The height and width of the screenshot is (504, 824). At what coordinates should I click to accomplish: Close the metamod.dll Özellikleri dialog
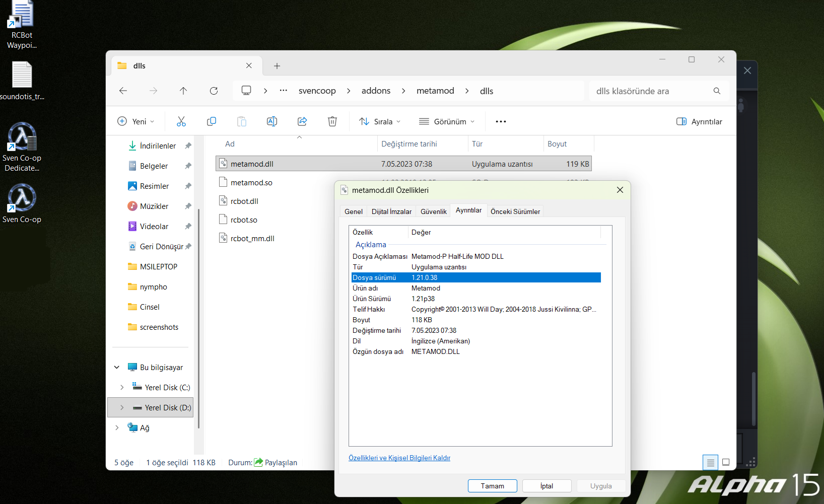pos(620,190)
